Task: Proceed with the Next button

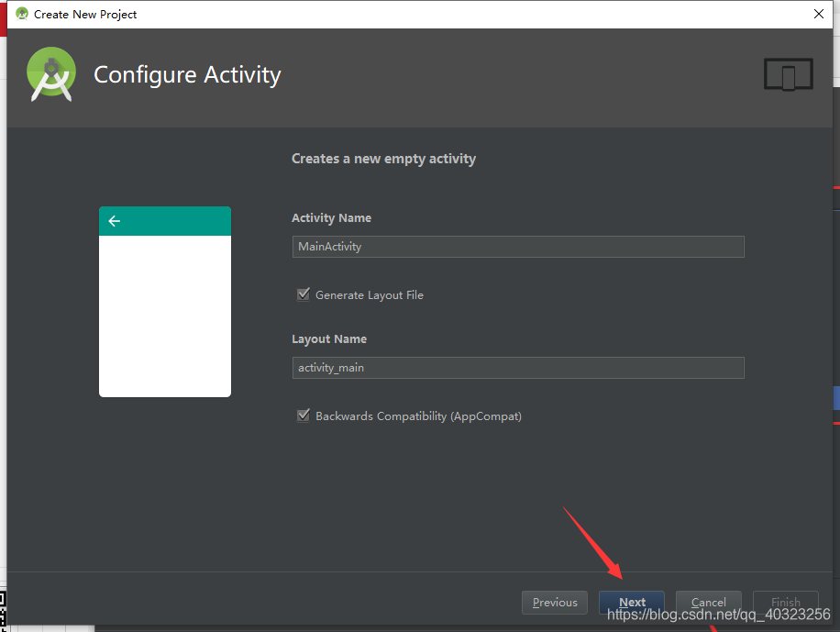Action: [632, 603]
